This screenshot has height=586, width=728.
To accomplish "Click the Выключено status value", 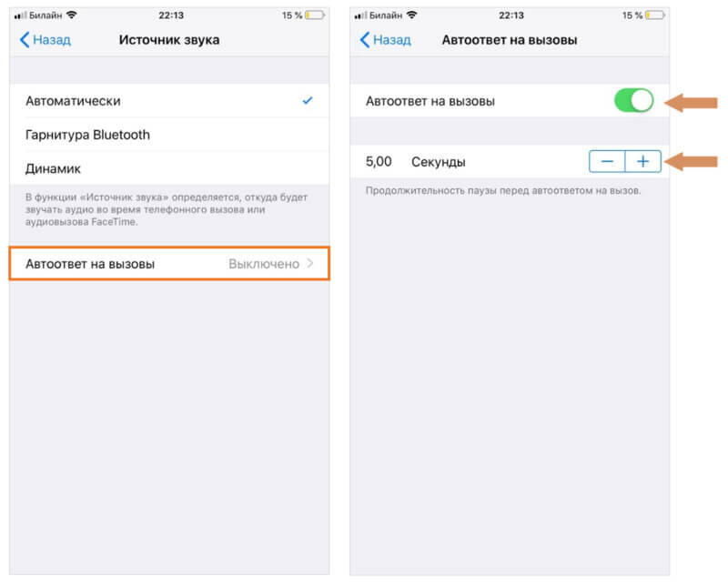I will (x=264, y=264).
